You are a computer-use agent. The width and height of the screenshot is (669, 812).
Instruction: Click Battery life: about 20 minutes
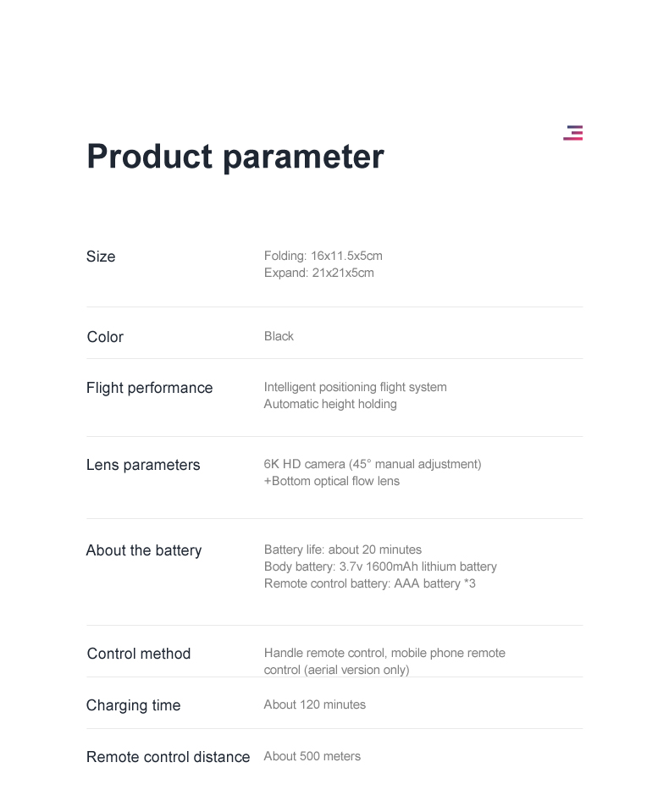[342, 550]
